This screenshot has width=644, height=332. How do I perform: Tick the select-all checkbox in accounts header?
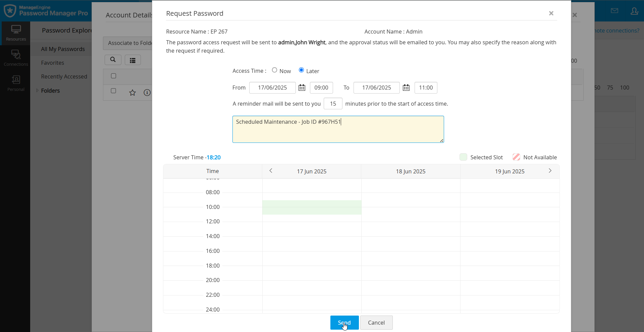tap(113, 76)
